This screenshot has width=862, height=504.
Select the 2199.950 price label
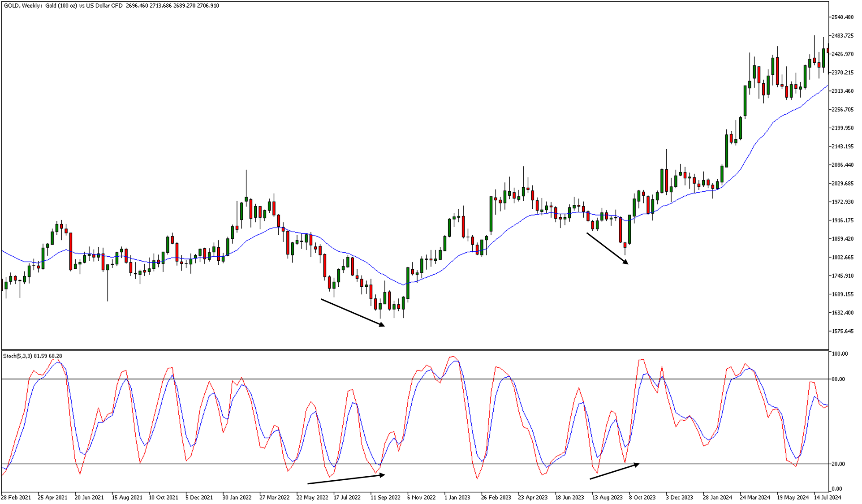[x=842, y=128]
